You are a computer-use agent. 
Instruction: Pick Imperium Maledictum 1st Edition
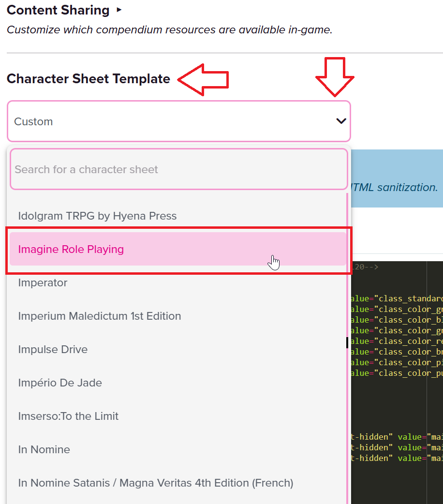point(100,316)
